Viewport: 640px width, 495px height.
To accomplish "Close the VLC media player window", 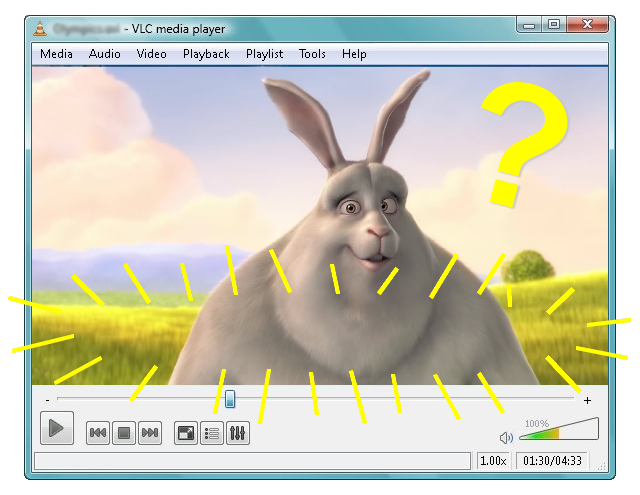I will coord(588,24).
